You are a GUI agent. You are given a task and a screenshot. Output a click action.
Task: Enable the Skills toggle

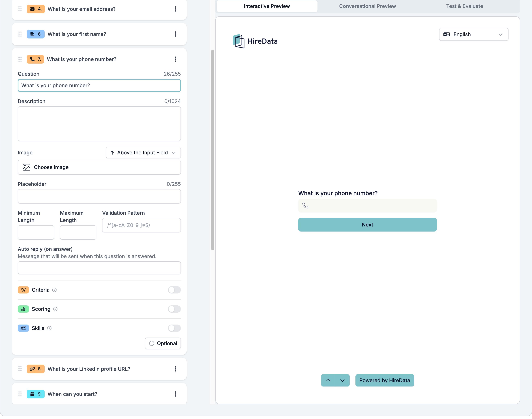[174, 328]
